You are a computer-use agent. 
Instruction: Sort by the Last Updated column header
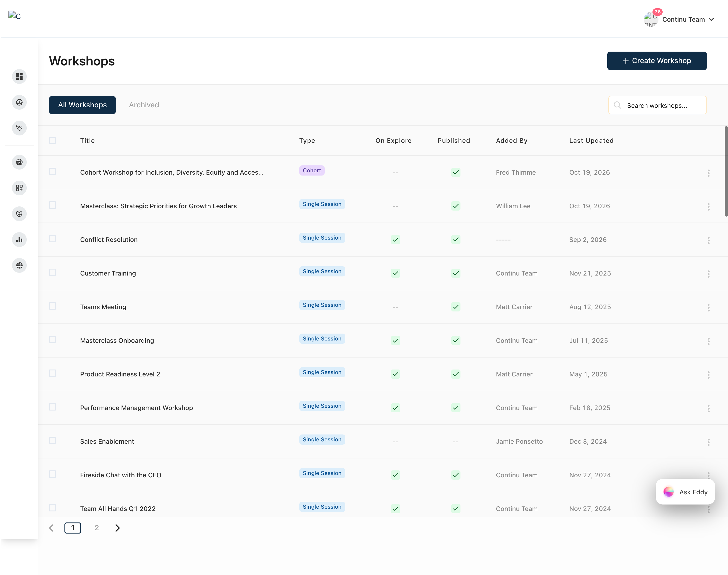(x=591, y=140)
